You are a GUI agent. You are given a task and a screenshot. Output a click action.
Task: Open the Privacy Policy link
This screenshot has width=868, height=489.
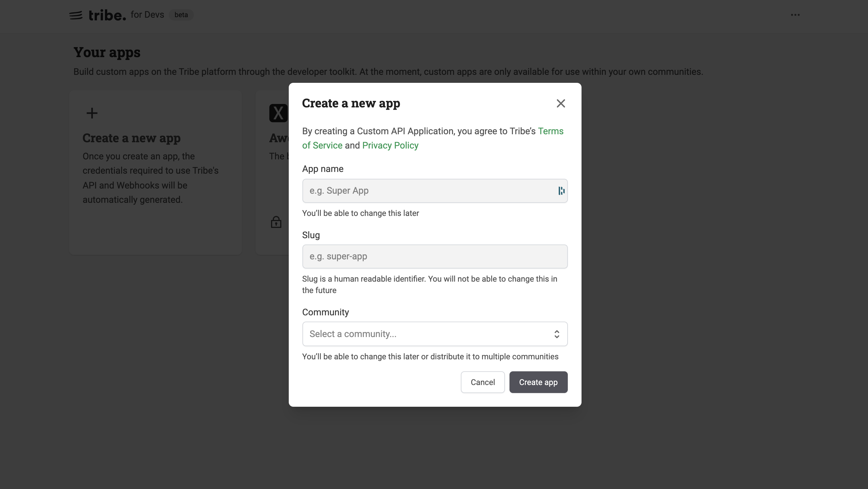pos(390,145)
